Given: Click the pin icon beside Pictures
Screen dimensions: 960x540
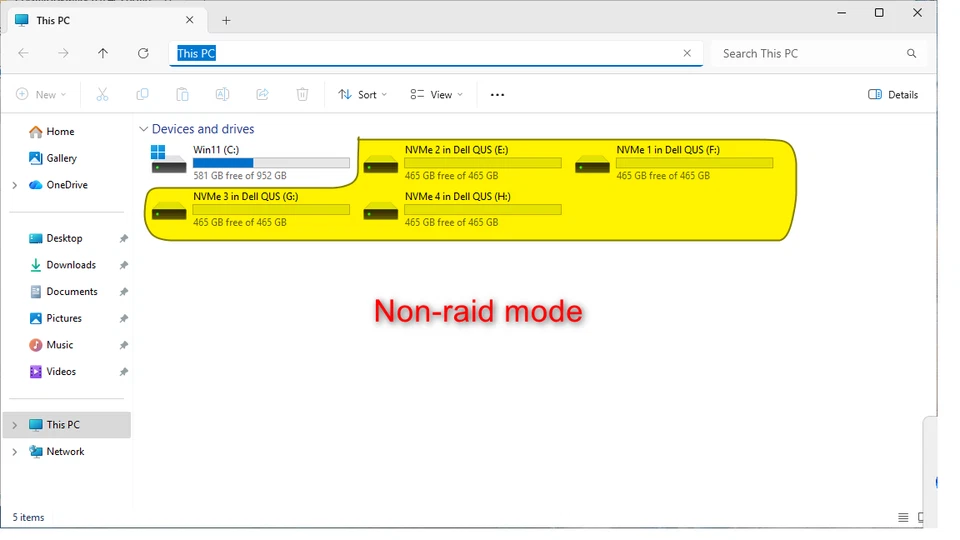Looking at the screenshot, I should [124, 318].
